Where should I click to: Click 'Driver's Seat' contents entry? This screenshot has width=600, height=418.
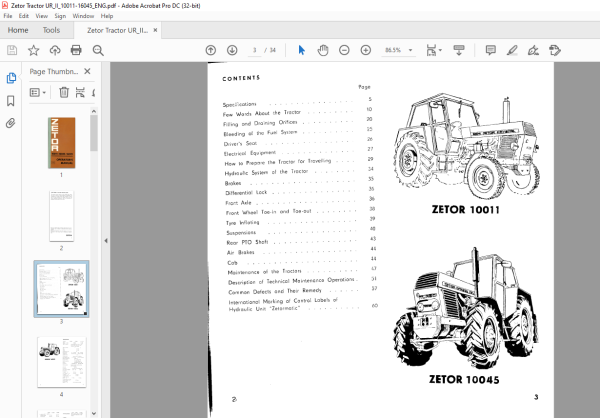tap(240, 144)
